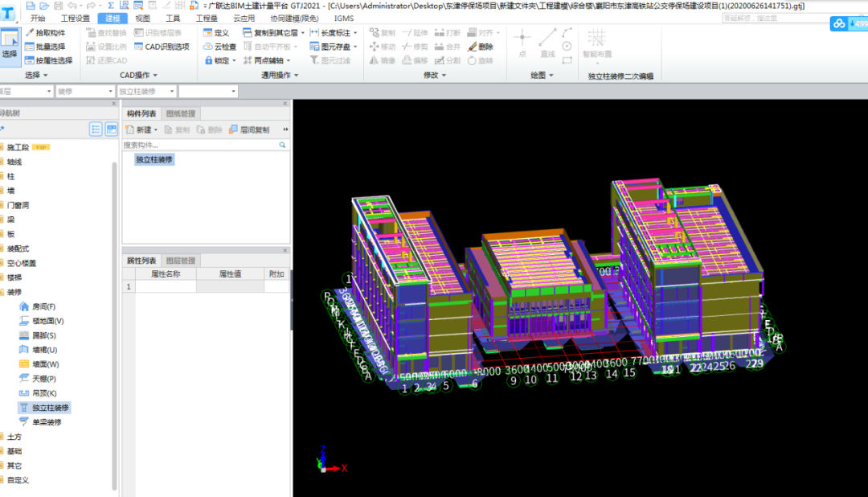The image size is (868, 497).
Task: Click the 门窗洞 node in navigation tree
Action: click(18, 205)
